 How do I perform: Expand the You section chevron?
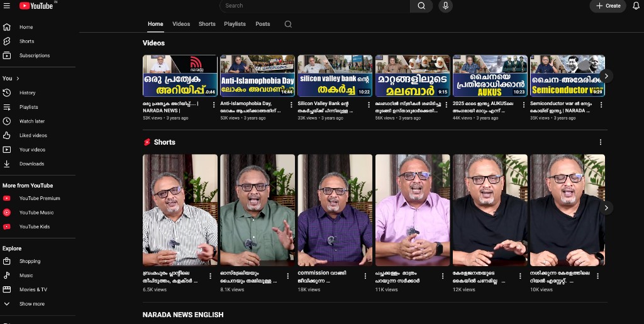(18, 79)
